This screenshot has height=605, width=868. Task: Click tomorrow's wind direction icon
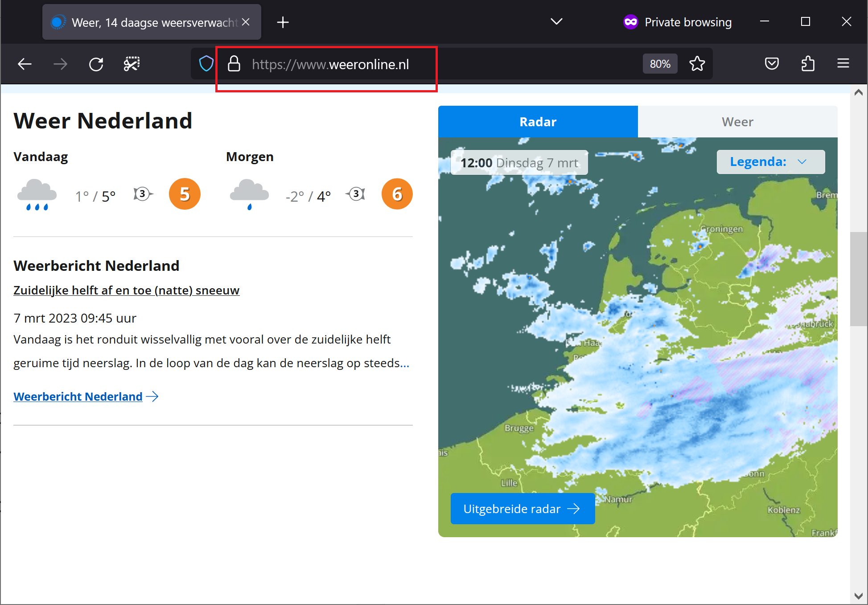[x=355, y=194]
